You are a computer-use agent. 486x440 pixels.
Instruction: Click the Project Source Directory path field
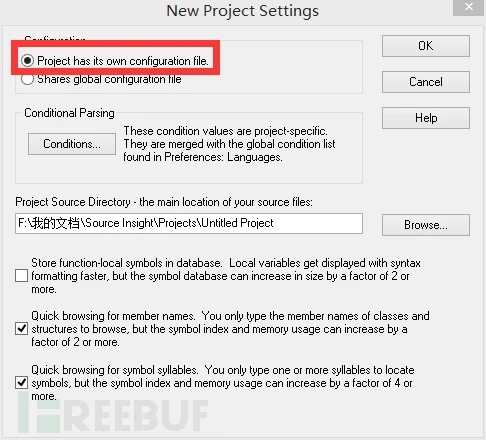[189, 223]
